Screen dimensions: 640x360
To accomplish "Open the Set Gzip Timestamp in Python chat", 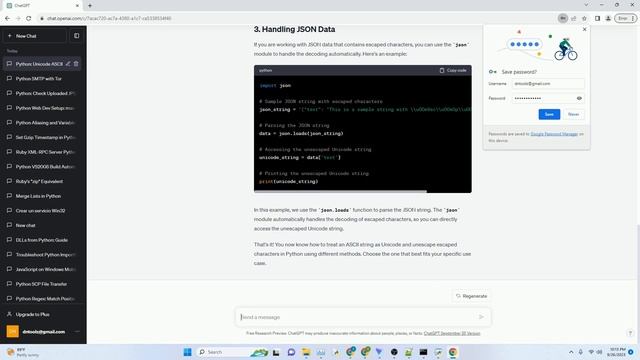I will point(42,137).
